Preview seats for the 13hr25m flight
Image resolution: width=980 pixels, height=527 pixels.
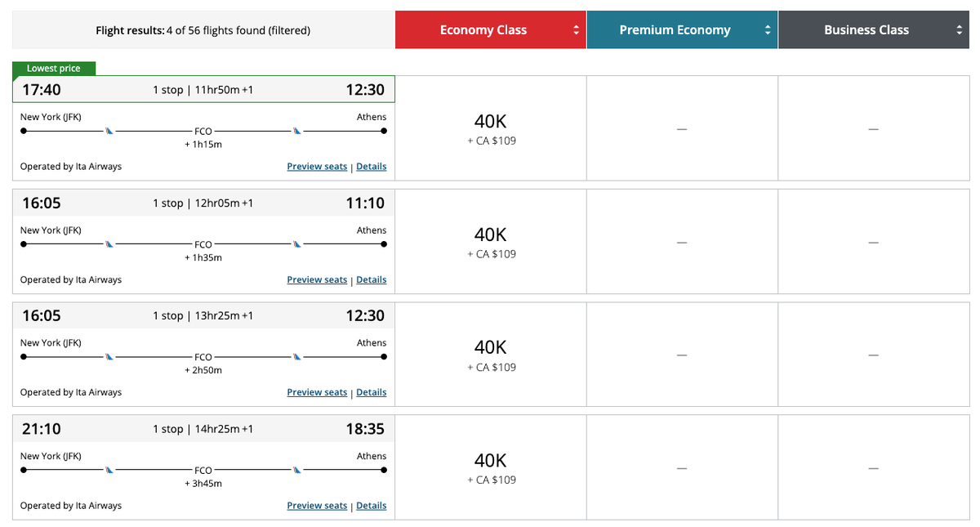click(x=317, y=392)
